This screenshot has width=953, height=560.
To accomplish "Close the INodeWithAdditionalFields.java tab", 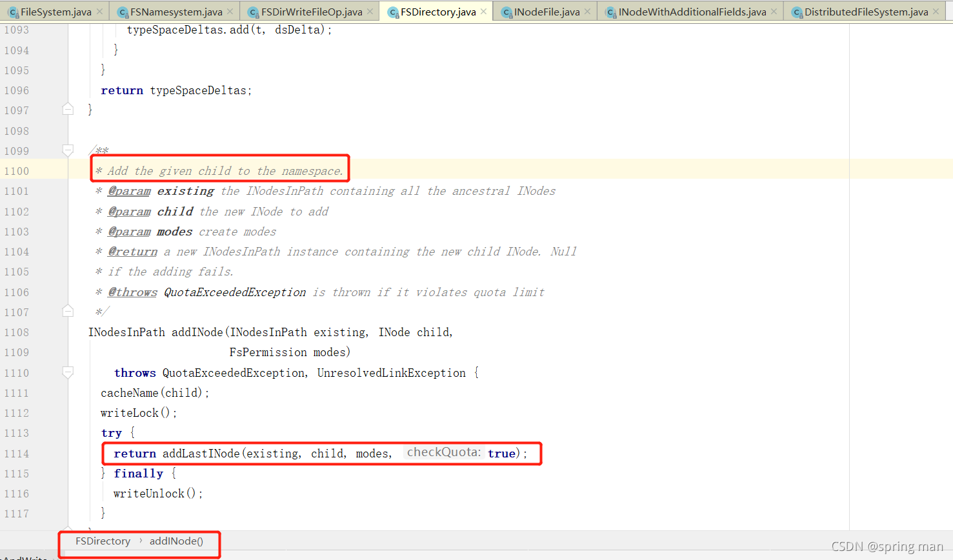I will 774,12.
